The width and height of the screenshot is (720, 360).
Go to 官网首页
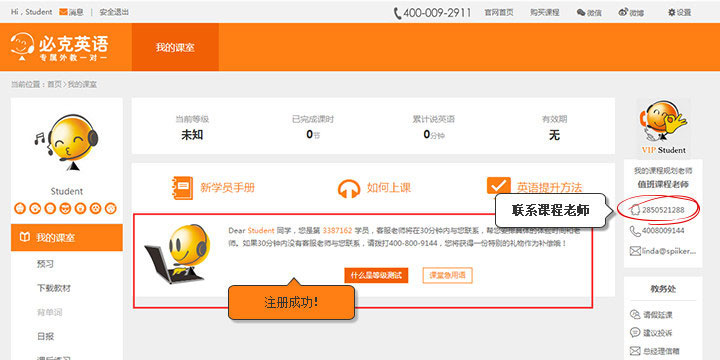coord(499,13)
